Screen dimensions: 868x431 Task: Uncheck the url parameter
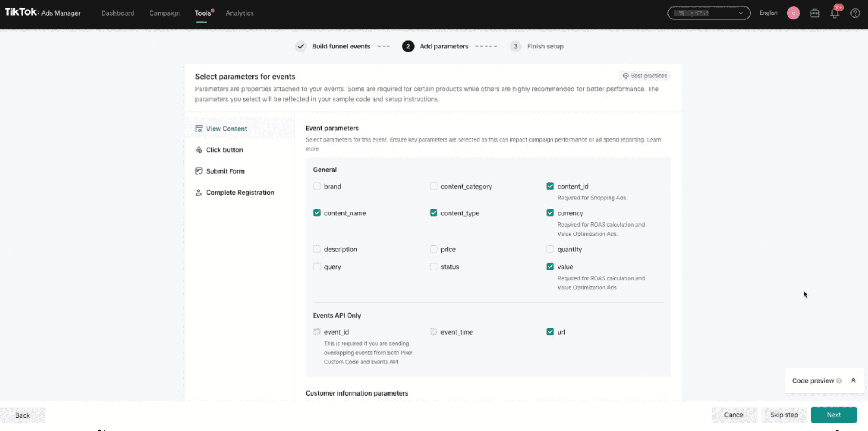tap(550, 332)
